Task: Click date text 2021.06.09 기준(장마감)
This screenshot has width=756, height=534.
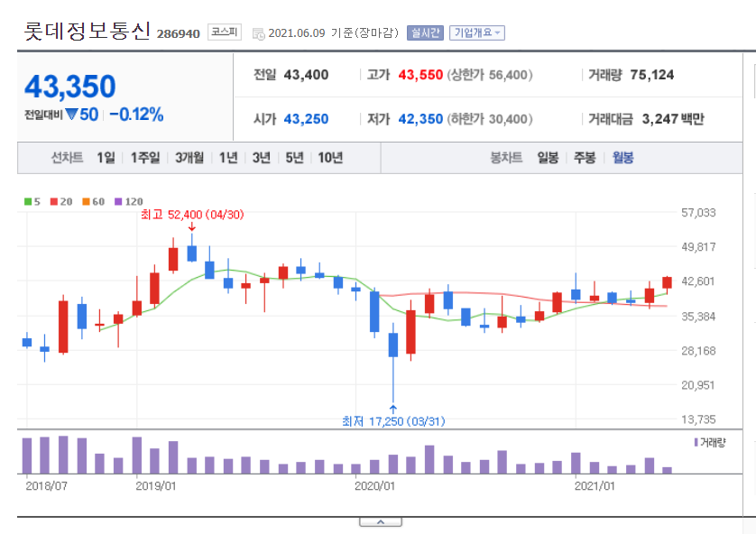Action: click(x=333, y=32)
